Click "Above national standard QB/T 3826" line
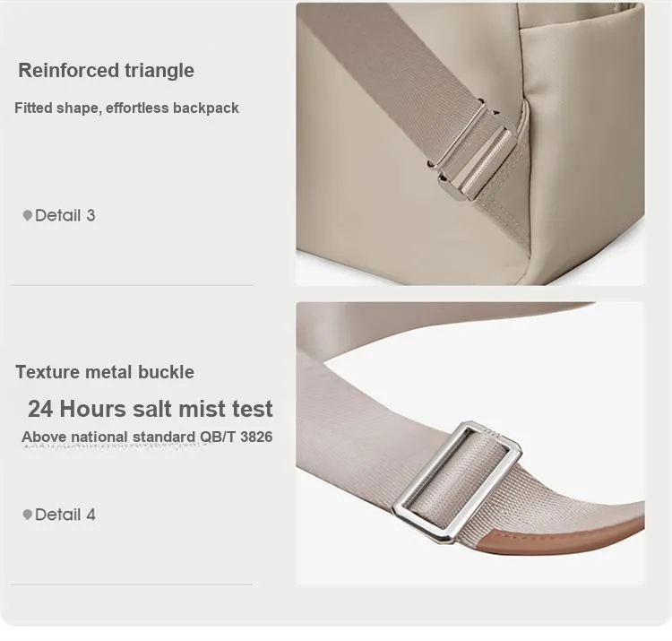Viewport: 672px width, 641px height. click(x=147, y=437)
